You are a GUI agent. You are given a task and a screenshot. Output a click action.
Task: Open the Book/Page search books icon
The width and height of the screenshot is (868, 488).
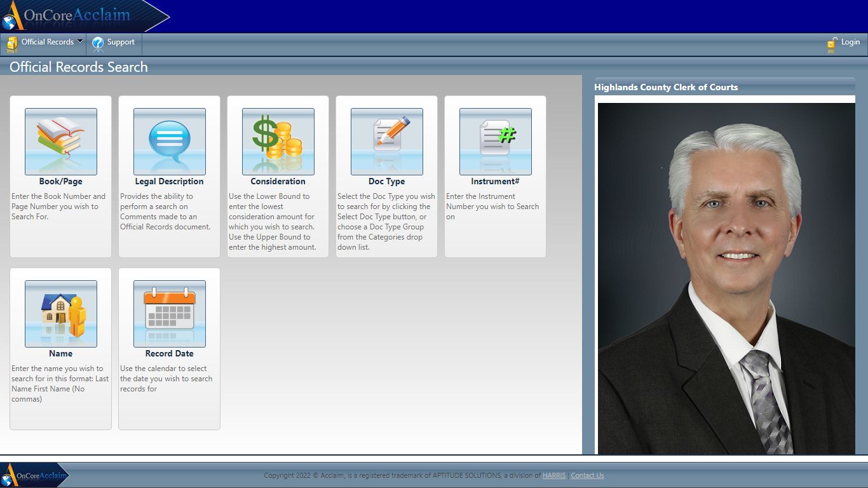(x=60, y=141)
